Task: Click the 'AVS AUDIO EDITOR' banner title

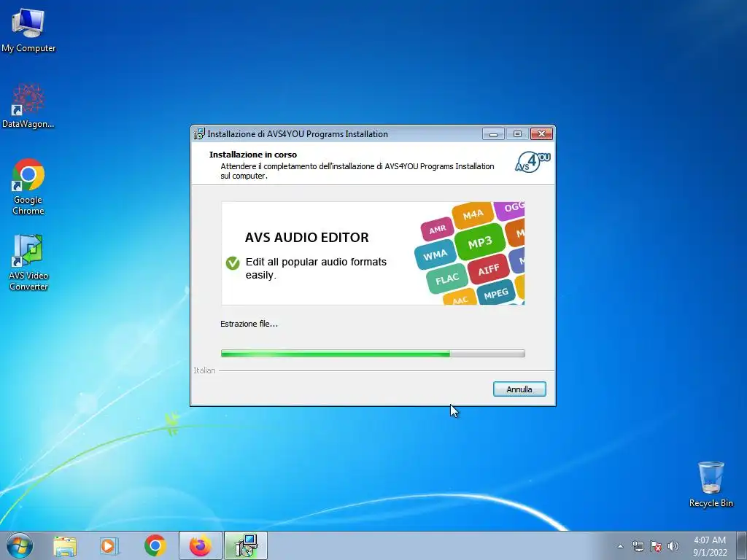Action: pos(307,238)
